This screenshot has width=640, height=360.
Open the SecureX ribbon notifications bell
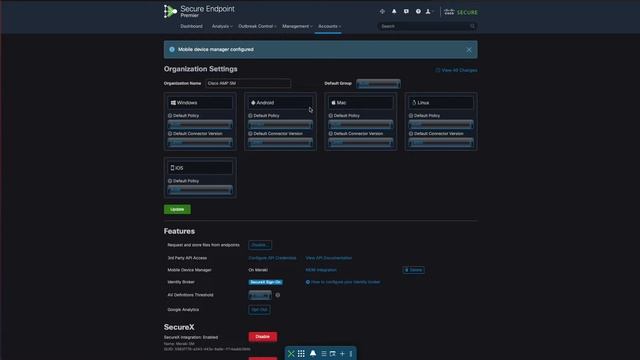tap(313, 353)
